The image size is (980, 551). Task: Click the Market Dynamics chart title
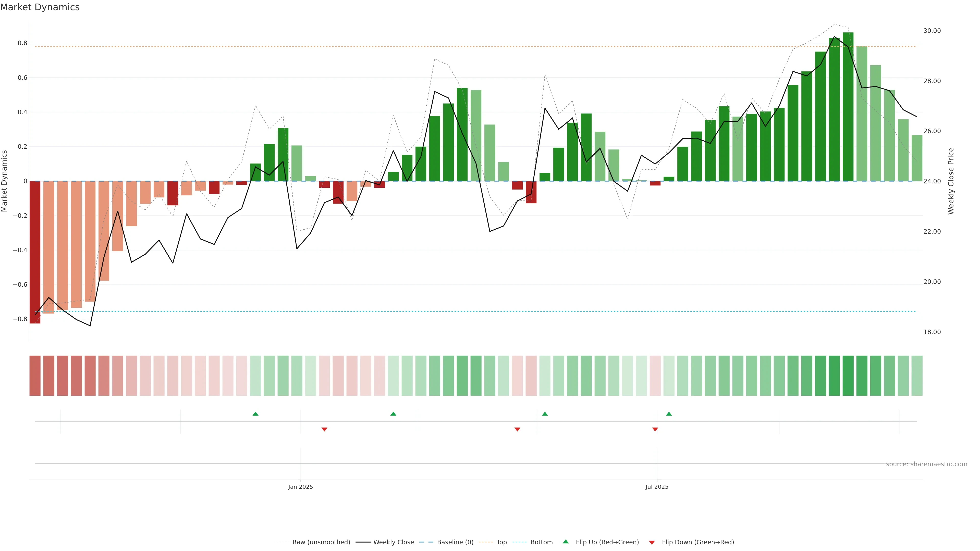(x=40, y=7)
